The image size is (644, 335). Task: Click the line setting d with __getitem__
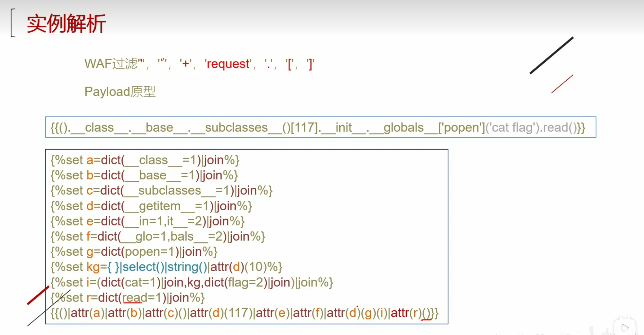pos(151,206)
